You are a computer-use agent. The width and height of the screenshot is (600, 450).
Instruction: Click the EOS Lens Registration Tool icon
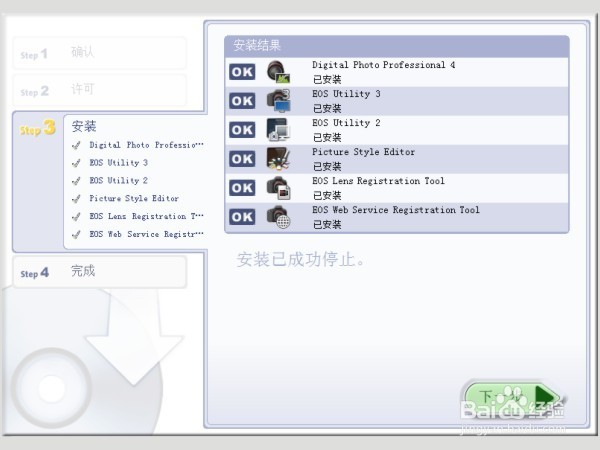point(278,188)
